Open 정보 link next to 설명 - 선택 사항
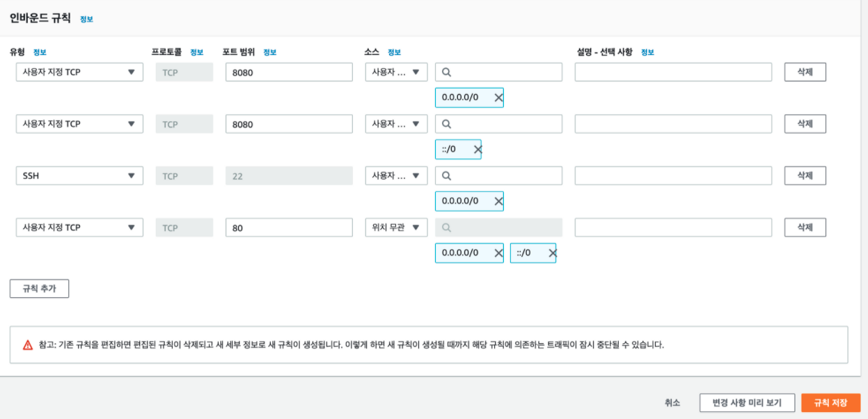This screenshot has height=419, width=868. (647, 52)
